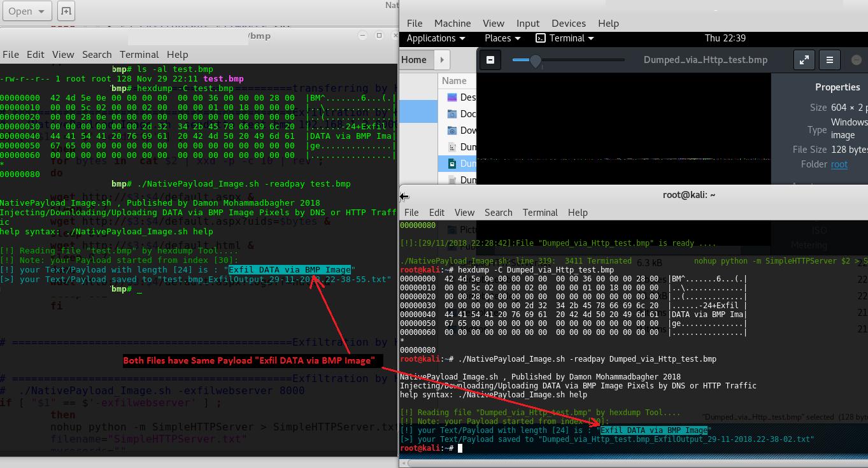Select the highlighted BMP file icon in file list
The image size is (868, 468).
[x=452, y=164]
